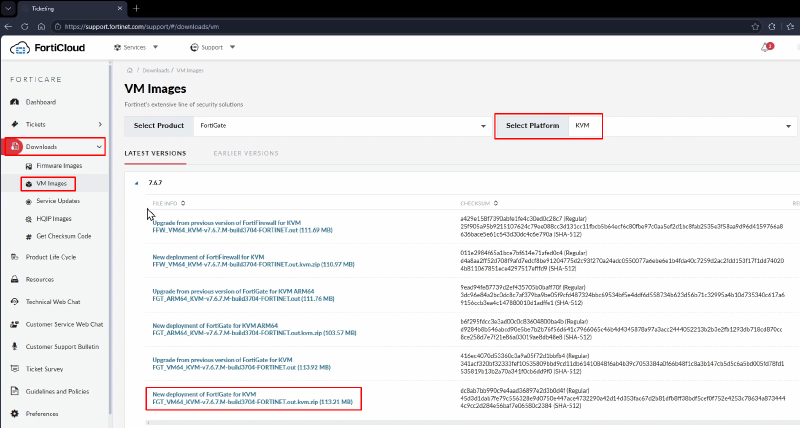Click Customer Service Web Chat icon

15,324
